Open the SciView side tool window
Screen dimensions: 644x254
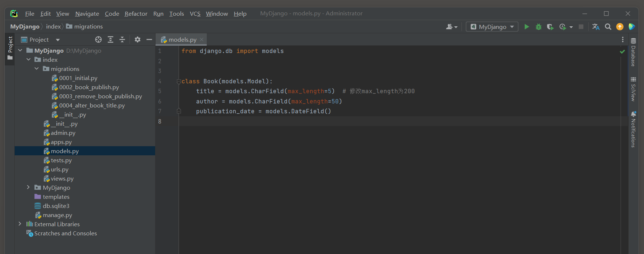633,89
